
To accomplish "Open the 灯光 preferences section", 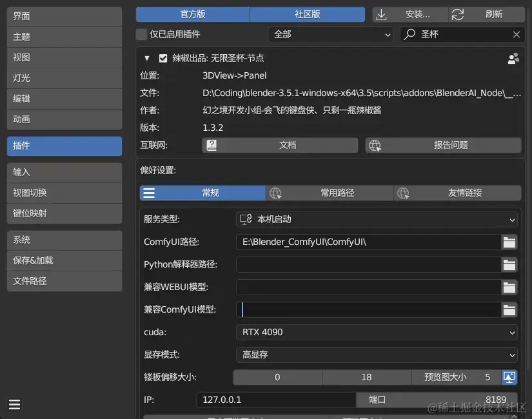I will (x=64, y=79).
